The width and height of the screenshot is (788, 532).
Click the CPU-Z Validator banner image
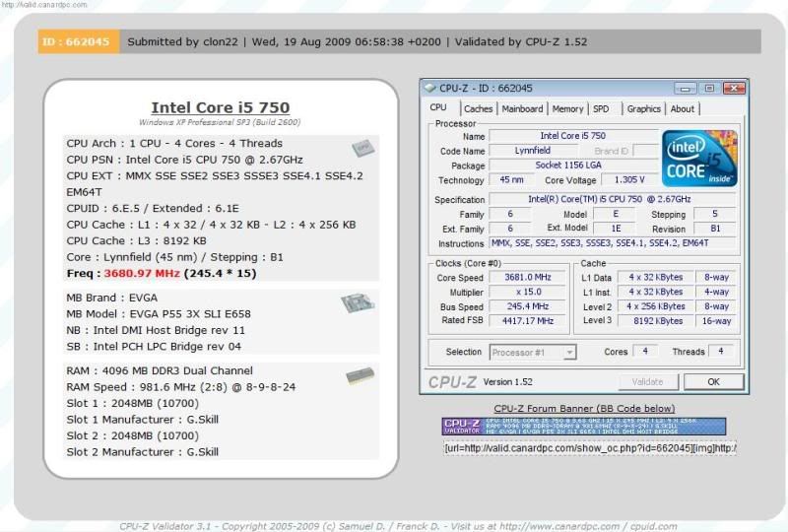click(583, 427)
